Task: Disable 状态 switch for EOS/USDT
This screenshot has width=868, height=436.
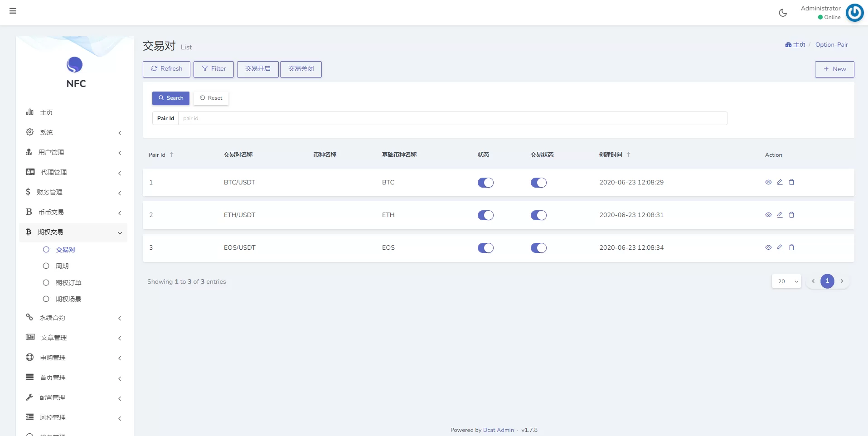Action: coord(485,248)
